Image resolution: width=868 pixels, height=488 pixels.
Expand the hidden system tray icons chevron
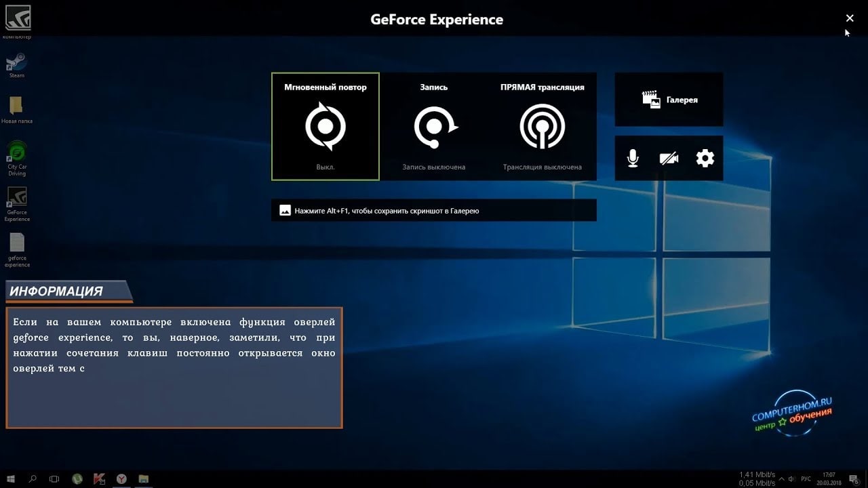pyautogui.click(x=783, y=479)
